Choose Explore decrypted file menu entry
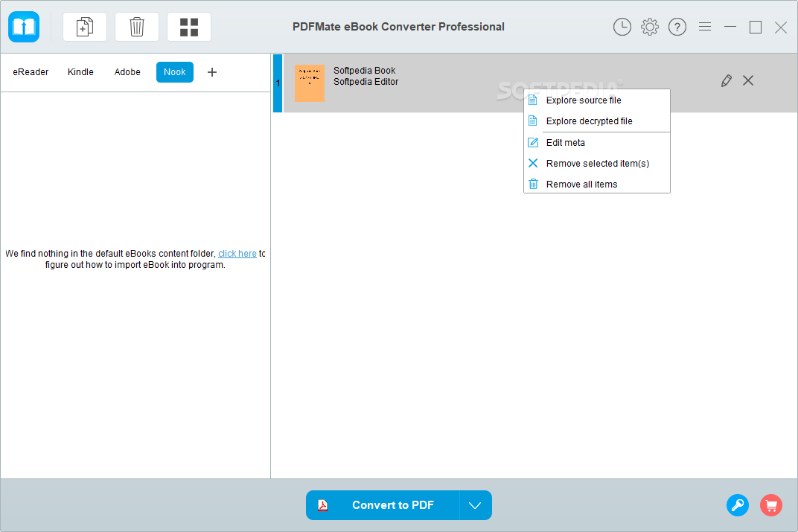The image size is (798, 532). [597, 121]
